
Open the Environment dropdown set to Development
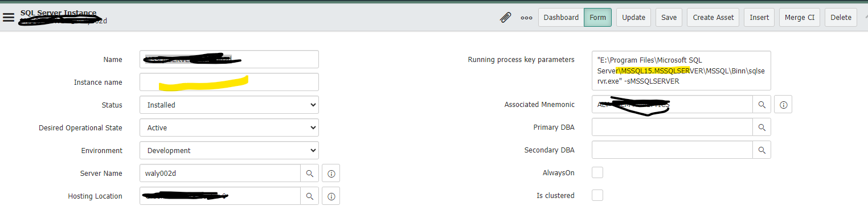pyautogui.click(x=229, y=150)
